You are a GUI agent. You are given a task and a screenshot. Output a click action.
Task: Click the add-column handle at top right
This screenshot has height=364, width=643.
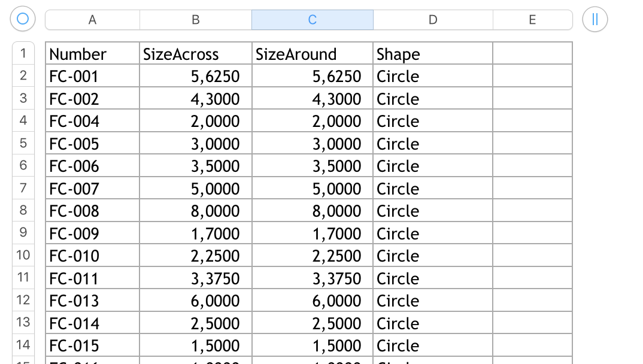[x=595, y=19]
